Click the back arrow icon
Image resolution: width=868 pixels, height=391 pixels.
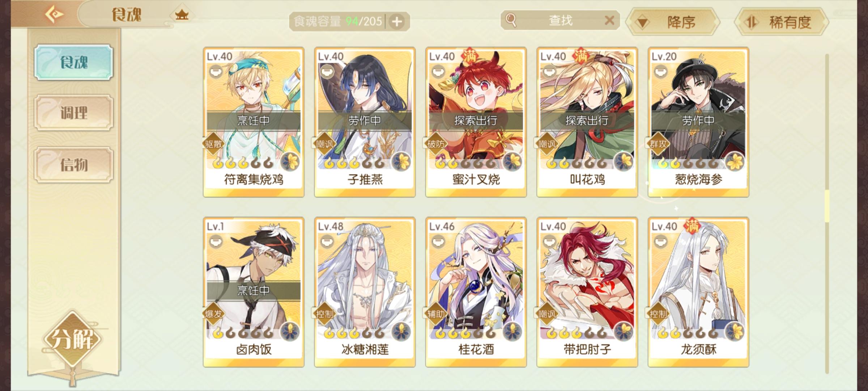(x=54, y=14)
